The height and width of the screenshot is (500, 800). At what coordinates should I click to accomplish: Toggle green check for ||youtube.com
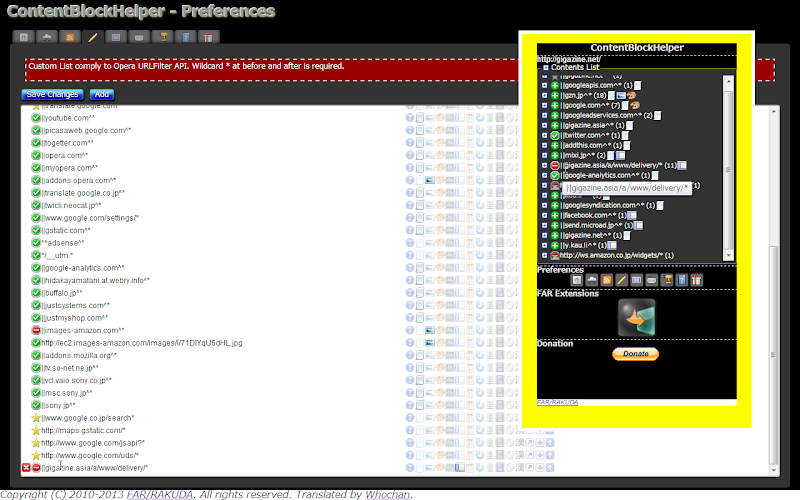pyautogui.click(x=36, y=118)
